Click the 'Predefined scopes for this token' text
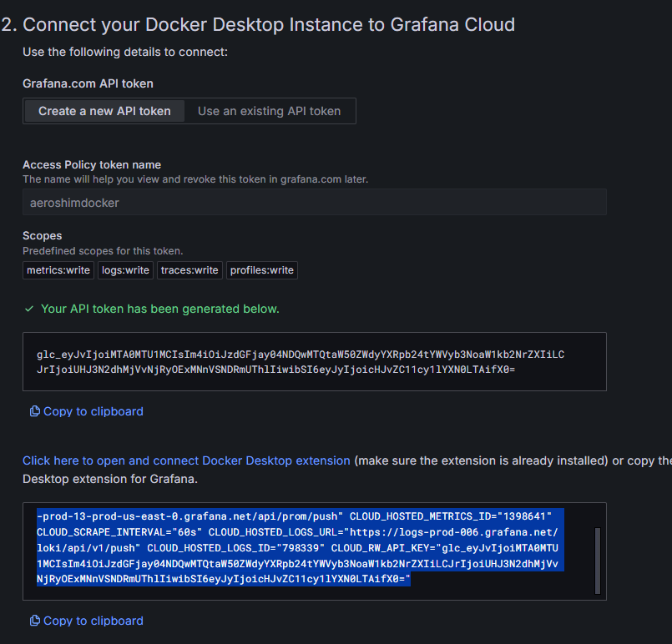Image resolution: width=672 pixels, height=644 pixels. (x=103, y=251)
